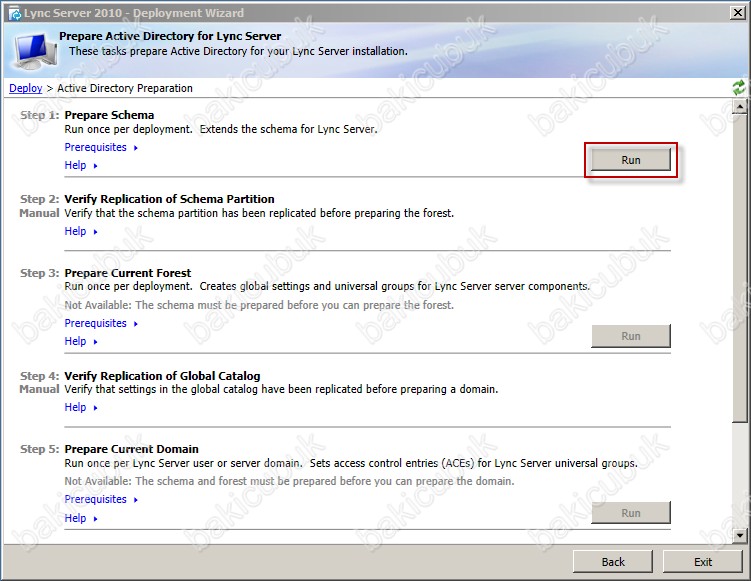Click 'Not Available: The schema and forest' note
751x581 pixels.
(x=289, y=481)
